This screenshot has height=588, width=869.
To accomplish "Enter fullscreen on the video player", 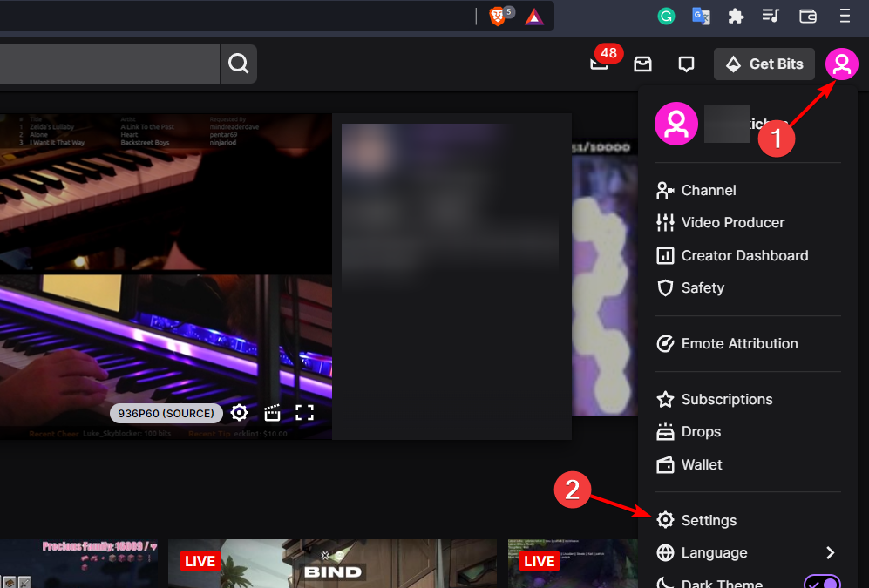I will (304, 413).
